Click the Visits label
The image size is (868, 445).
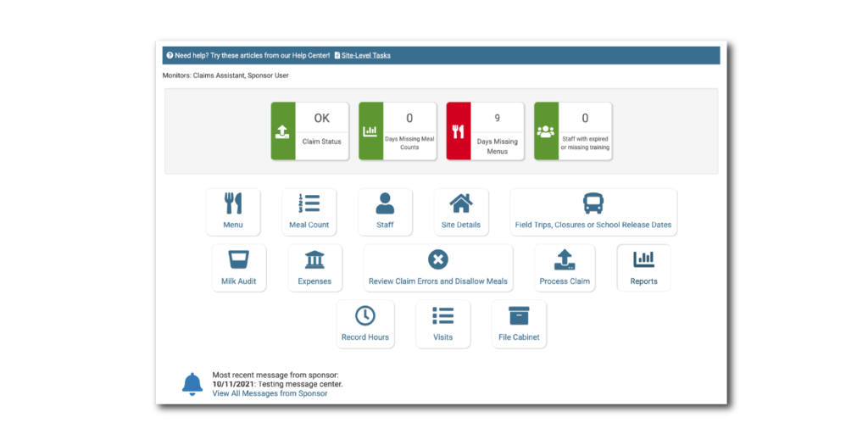coord(442,337)
